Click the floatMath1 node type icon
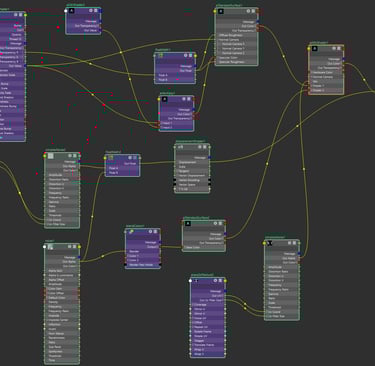 pos(161,56)
